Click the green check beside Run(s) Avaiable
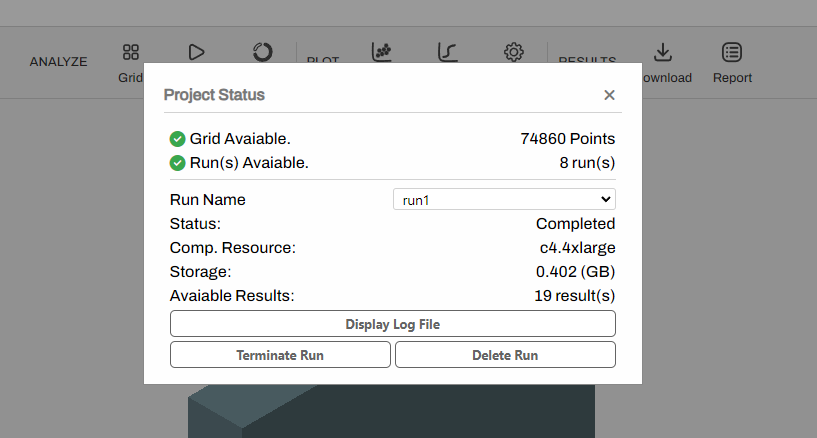This screenshot has height=438, width=817. tap(178, 163)
